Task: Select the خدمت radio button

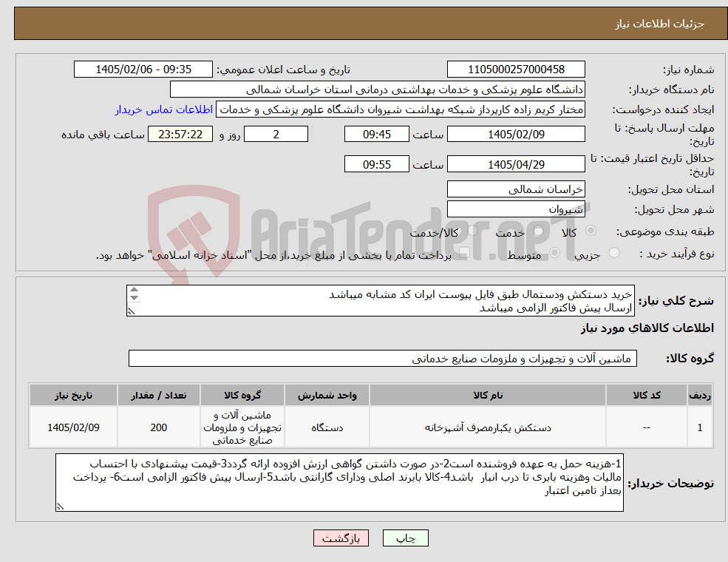Action: 539,231
